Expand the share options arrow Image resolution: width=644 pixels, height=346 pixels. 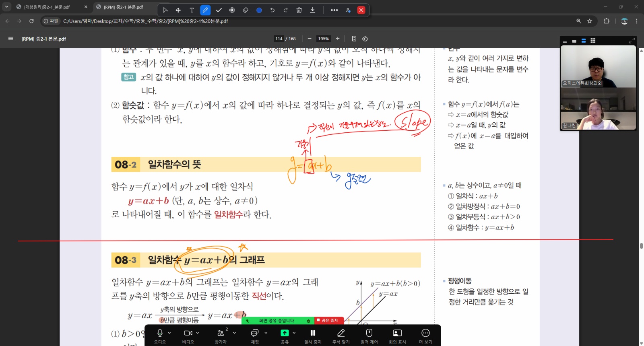pos(294,333)
